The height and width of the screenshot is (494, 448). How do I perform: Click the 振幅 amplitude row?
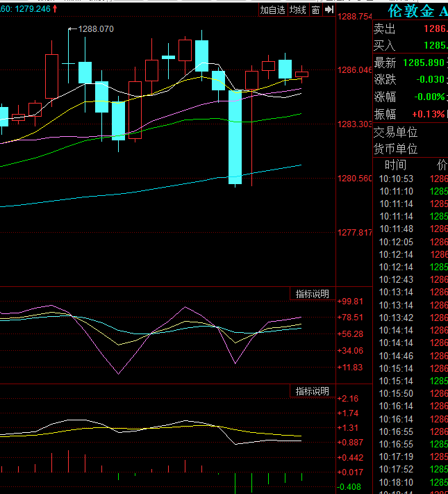410,114
